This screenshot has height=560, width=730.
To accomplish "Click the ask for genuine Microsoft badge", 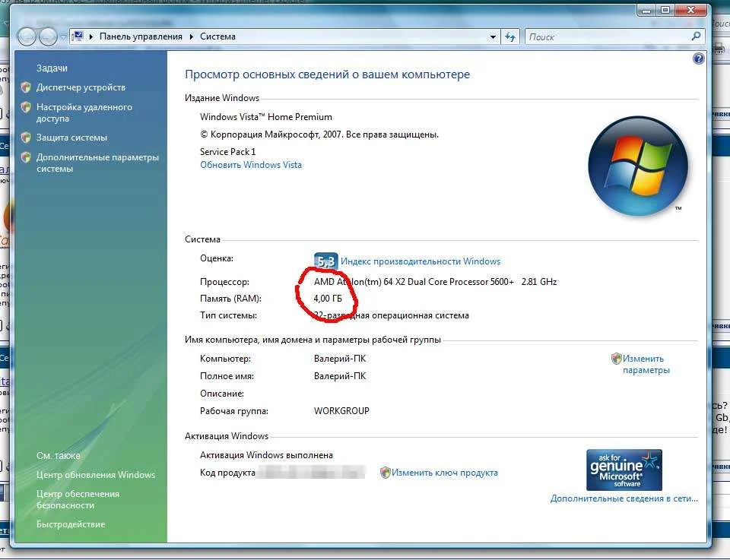I will pyautogui.click(x=624, y=470).
